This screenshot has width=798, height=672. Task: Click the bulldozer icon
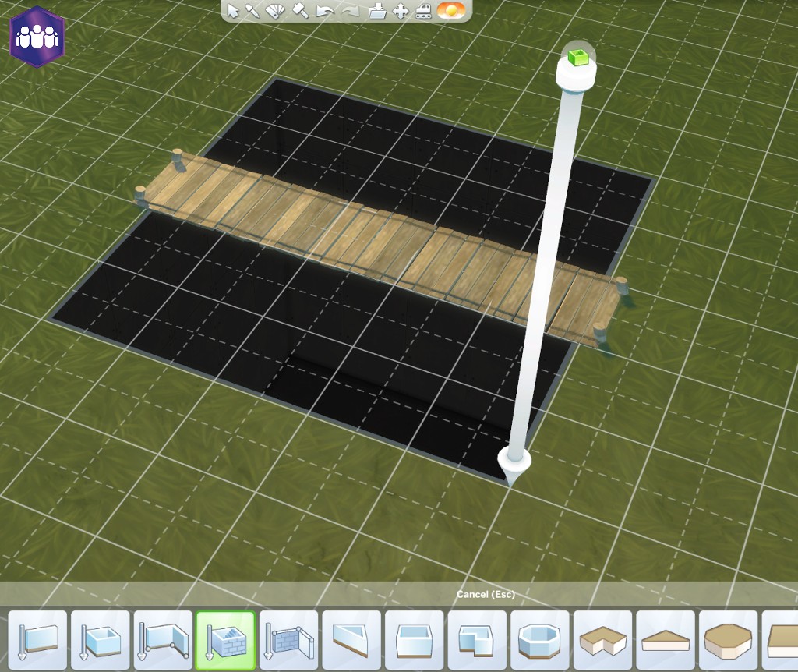(x=423, y=11)
